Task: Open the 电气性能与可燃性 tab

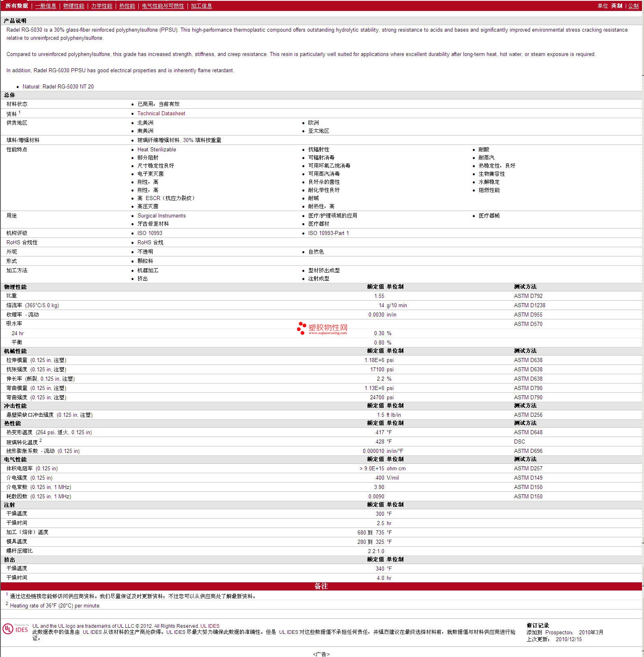Action: 163,6
